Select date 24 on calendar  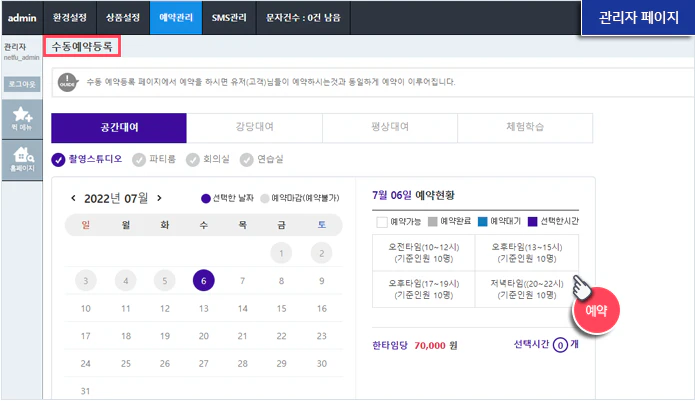(x=86, y=363)
